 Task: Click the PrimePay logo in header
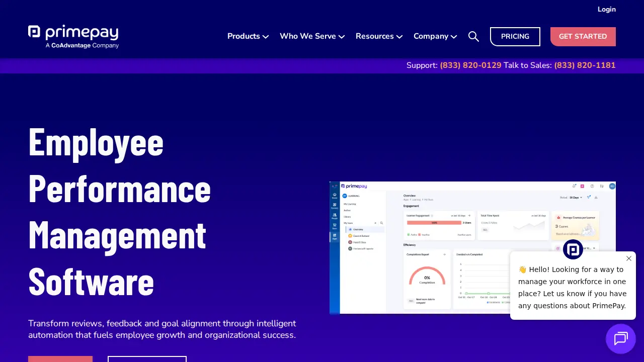pos(73,37)
